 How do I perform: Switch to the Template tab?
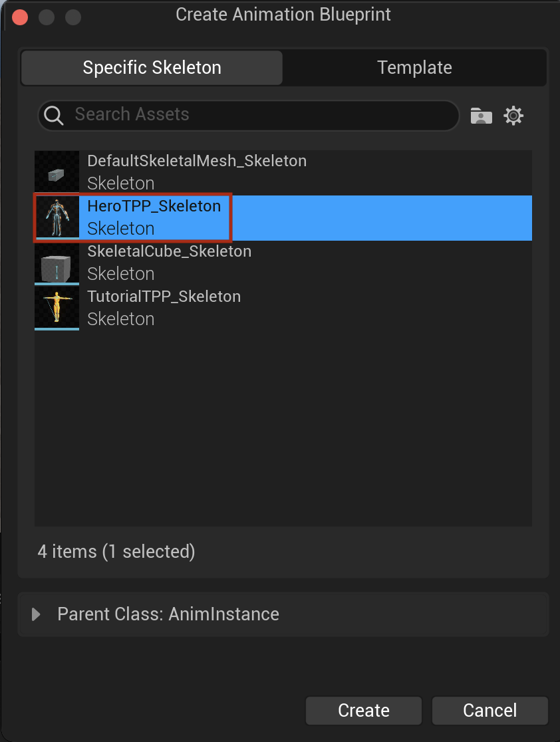click(x=414, y=68)
